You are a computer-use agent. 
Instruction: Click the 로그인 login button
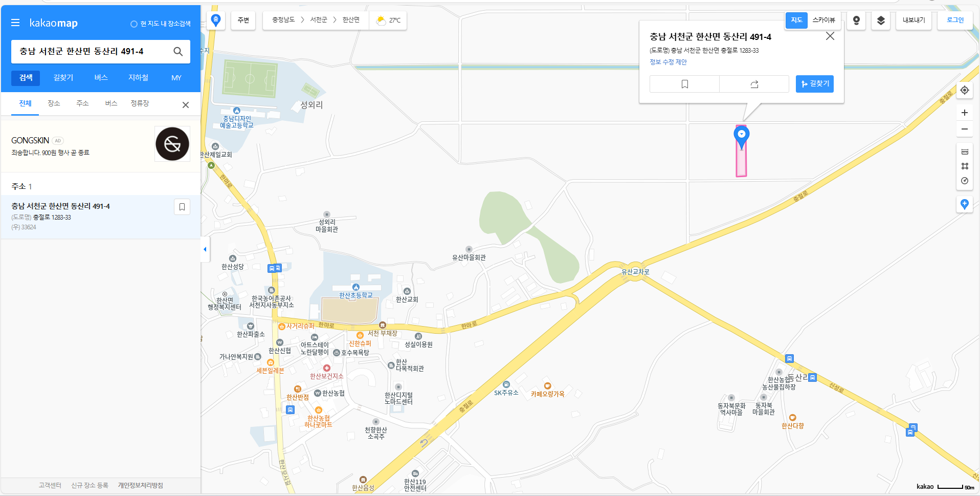(955, 20)
